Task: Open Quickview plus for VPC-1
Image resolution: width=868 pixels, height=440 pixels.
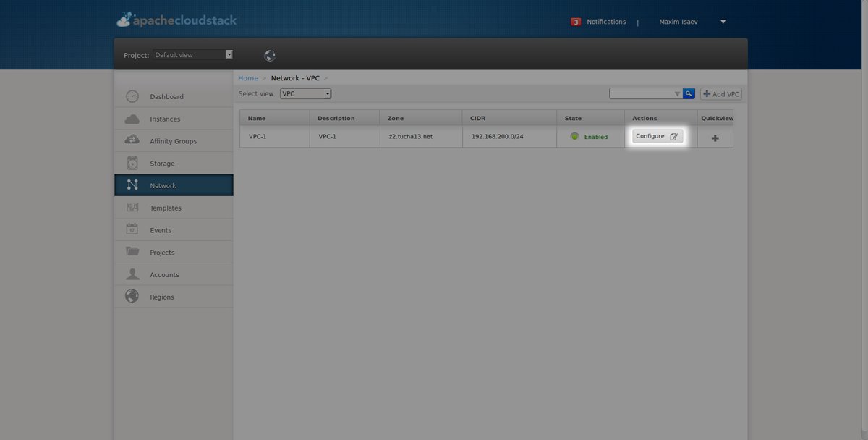Action: point(715,137)
